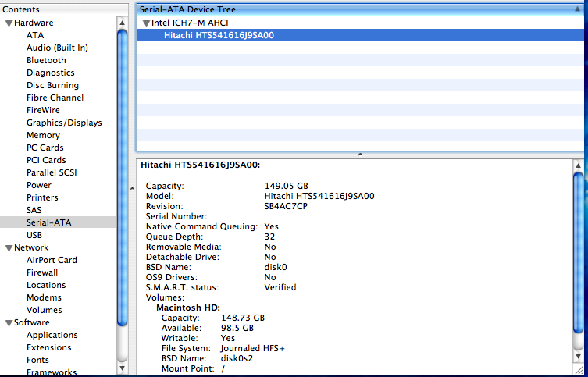This screenshot has height=377, width=588.
Task: Select Diagnostics in sidebar
Action: 50,73
